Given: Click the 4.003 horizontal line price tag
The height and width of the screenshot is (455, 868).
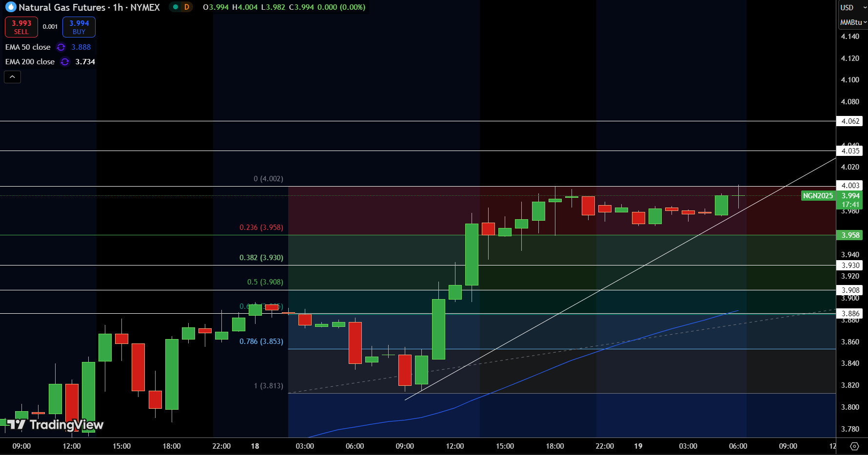Looking at the screenshot, I should 850,186.
